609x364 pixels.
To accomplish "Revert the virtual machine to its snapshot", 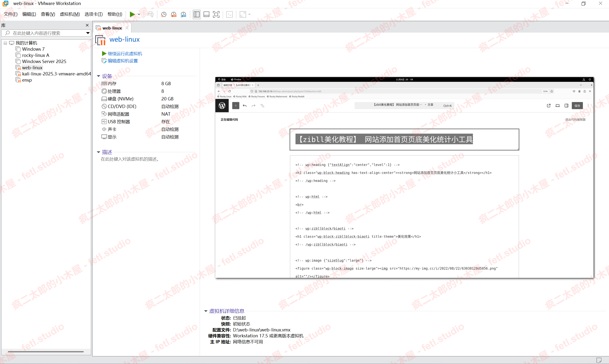I will point(173,14).
